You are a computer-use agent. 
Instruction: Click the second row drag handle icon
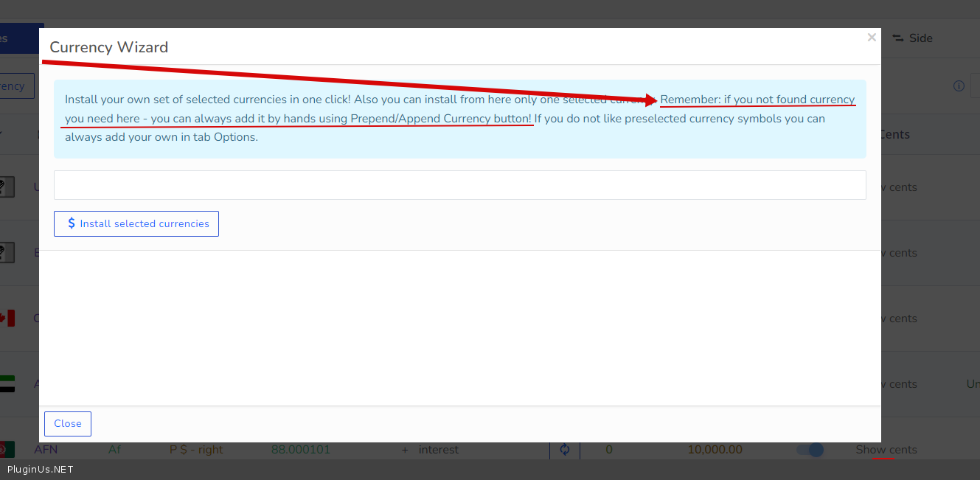click(7, 253)
